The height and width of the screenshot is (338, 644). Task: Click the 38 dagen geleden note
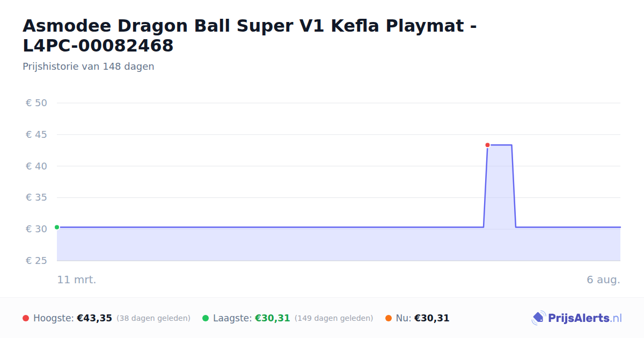pos(153,318)
